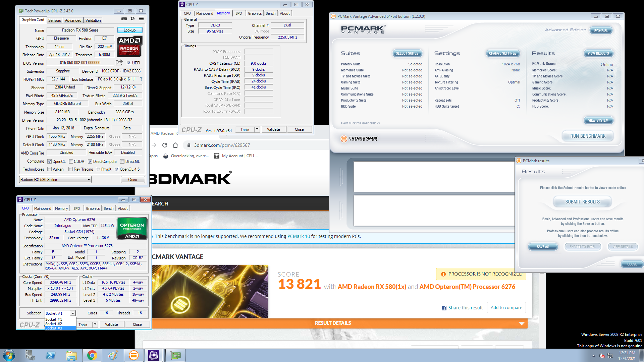Image resolution: width=644 pixels, height=362 pixels.
Task: Show hidden tray icons arrow
Action: click(594, 356)
